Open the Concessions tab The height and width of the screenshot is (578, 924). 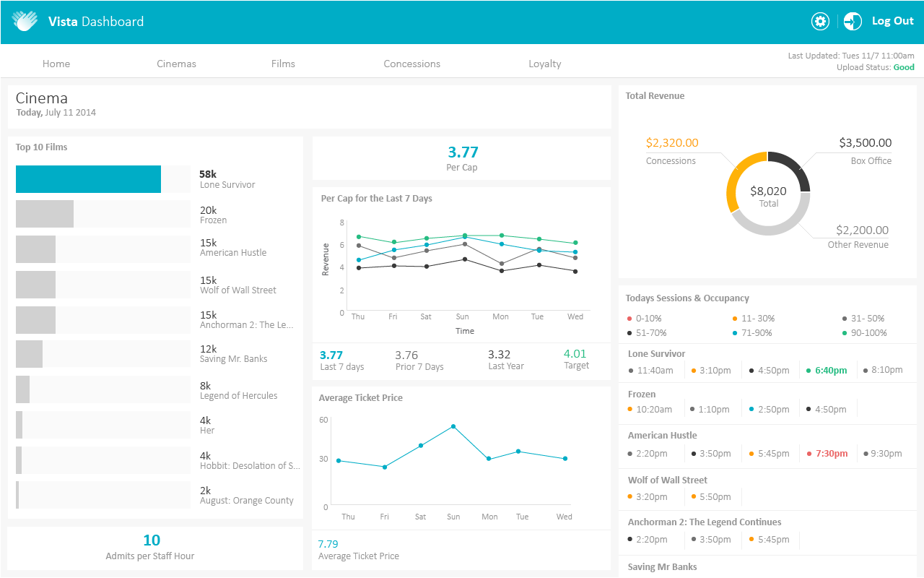pos(411,64)
